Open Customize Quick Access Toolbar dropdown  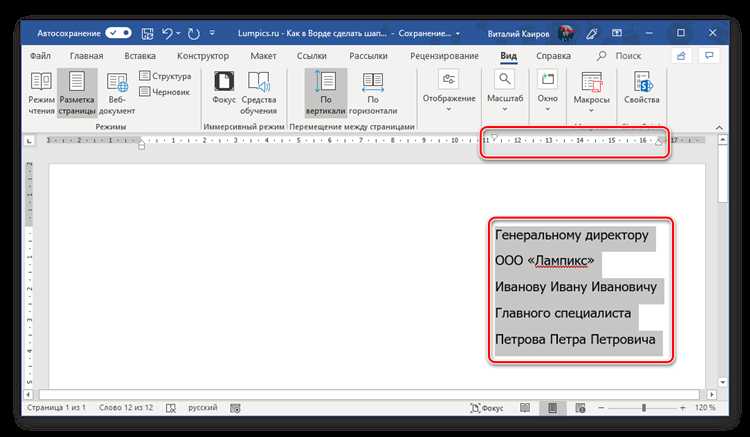[212, 33]
